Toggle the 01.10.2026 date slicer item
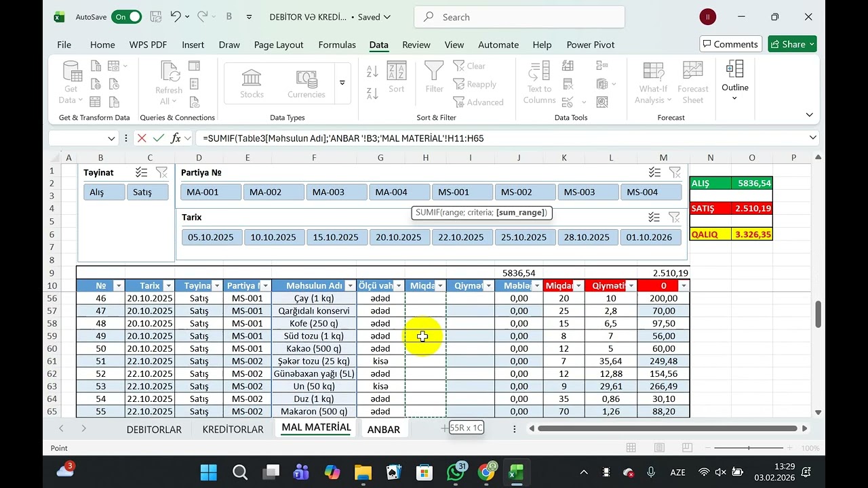 click(x=651, y=237)
